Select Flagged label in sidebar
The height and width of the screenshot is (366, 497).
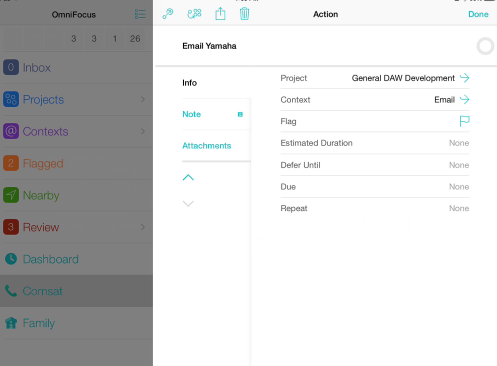click(43, 164)
